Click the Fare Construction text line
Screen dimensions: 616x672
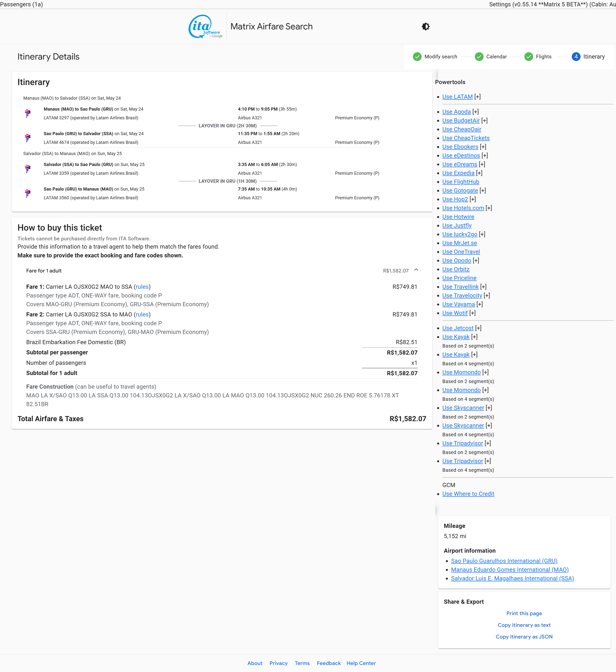point(213,400)
